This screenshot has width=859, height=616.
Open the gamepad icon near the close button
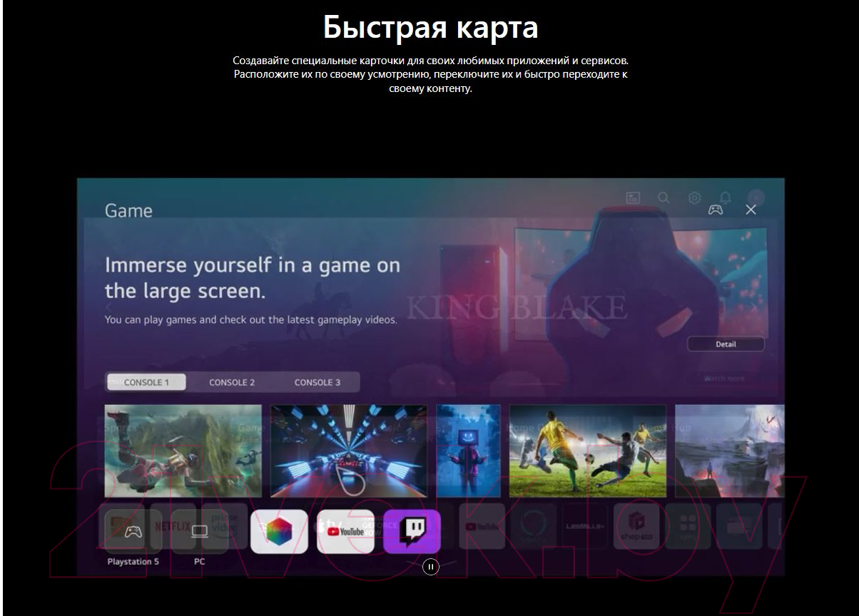pyautogui.click(x=715, y=210)
